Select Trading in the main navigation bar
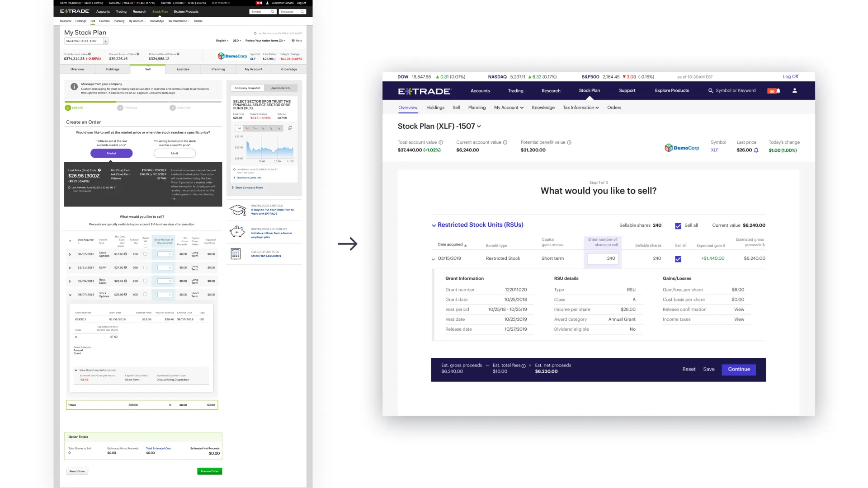 [x=515, y=91]
